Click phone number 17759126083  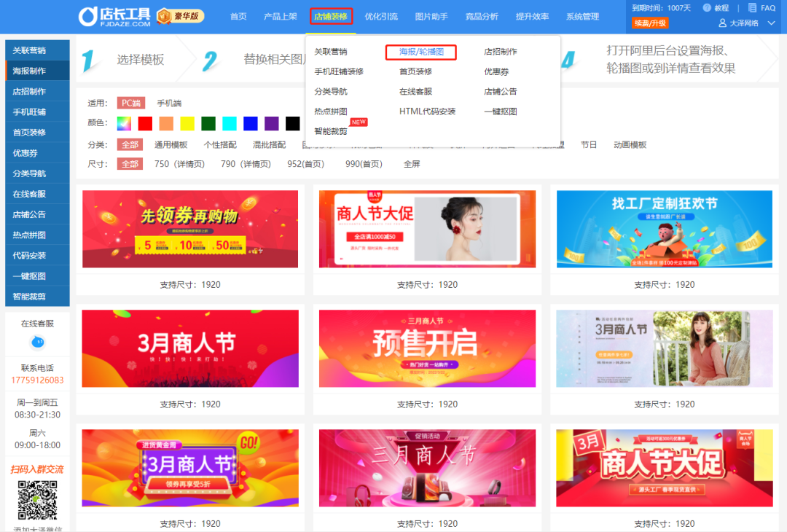coord(38,380)
